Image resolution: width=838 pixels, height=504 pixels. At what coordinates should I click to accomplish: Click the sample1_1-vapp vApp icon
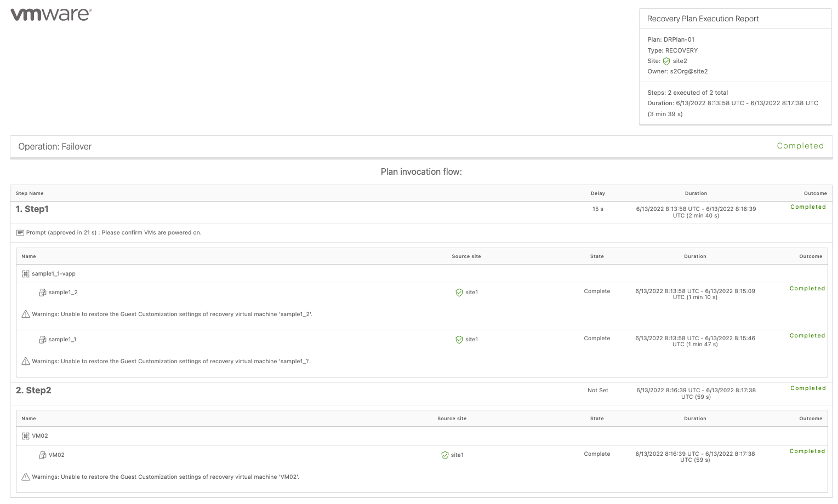(26, 274)
